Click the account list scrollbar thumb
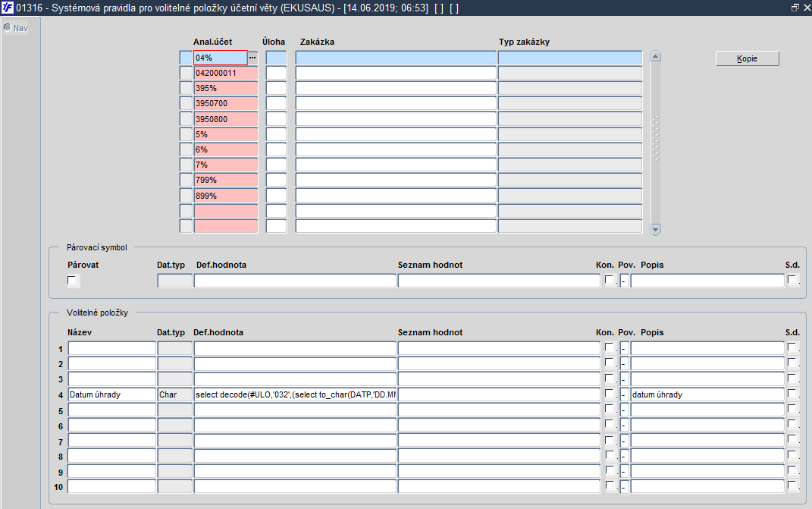Image resolution: width=812 pixels, height=509 pixels. pyautogui.click(x=655, y=138)
